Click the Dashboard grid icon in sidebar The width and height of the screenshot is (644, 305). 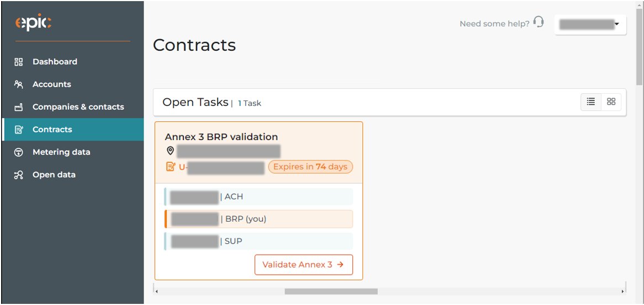tap(18, 62)
